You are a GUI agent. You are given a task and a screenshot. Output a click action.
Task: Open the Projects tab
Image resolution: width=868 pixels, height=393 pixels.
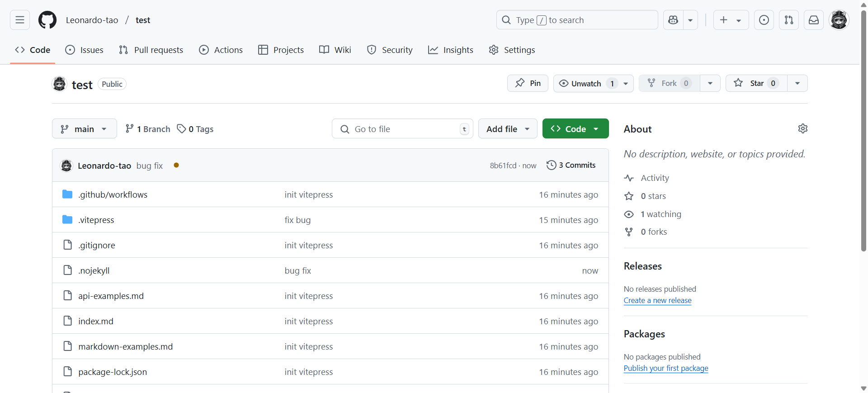pyautogui.click(x=281, y=50)
